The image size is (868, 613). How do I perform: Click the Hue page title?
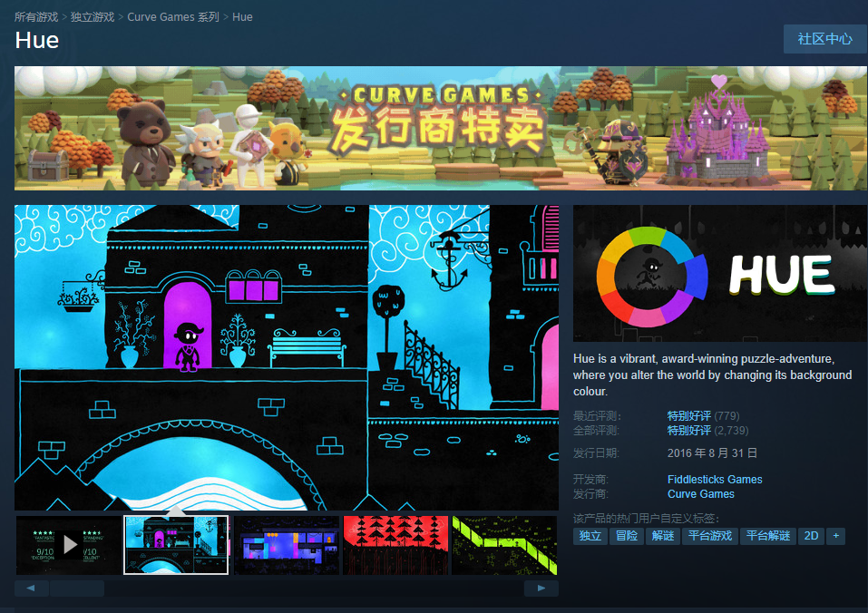pyautogui.click(x=37, y=41)
